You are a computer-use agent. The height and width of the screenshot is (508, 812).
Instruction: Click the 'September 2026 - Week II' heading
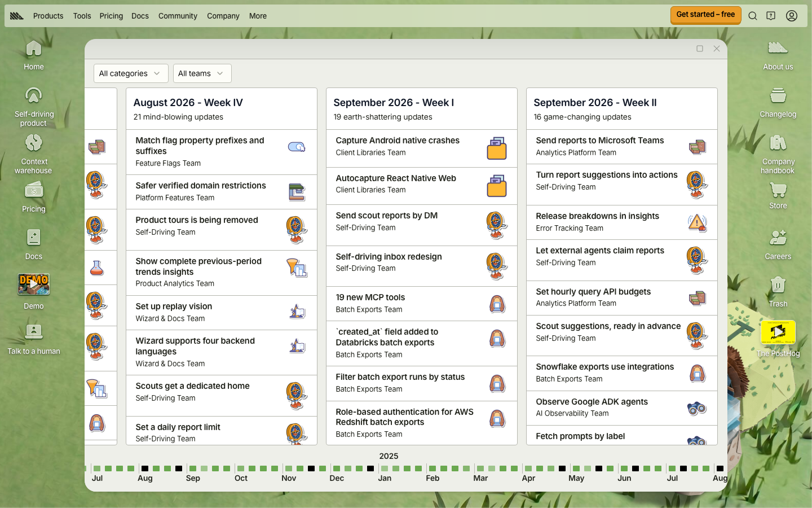595,103
